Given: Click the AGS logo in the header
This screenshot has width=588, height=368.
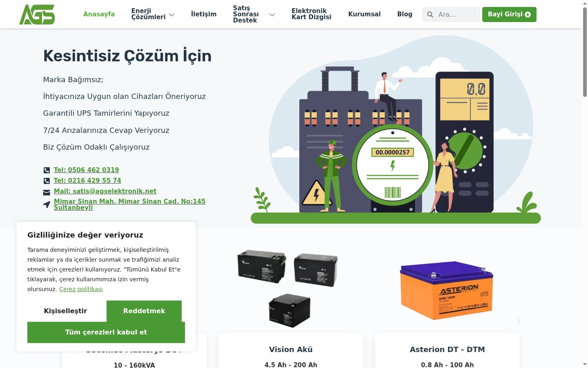Looking at the screenshot, I should [37, 14].
